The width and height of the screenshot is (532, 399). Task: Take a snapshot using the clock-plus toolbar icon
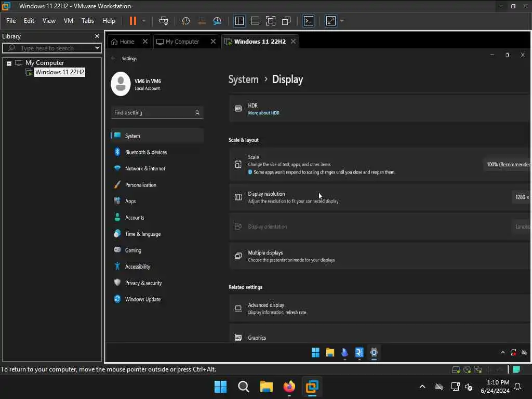(185, 21)
